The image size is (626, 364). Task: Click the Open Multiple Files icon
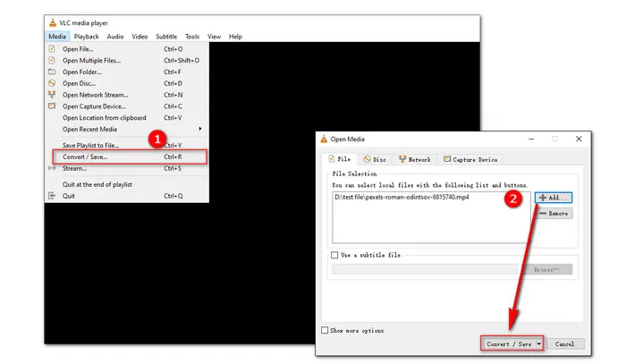coord(52,60)
